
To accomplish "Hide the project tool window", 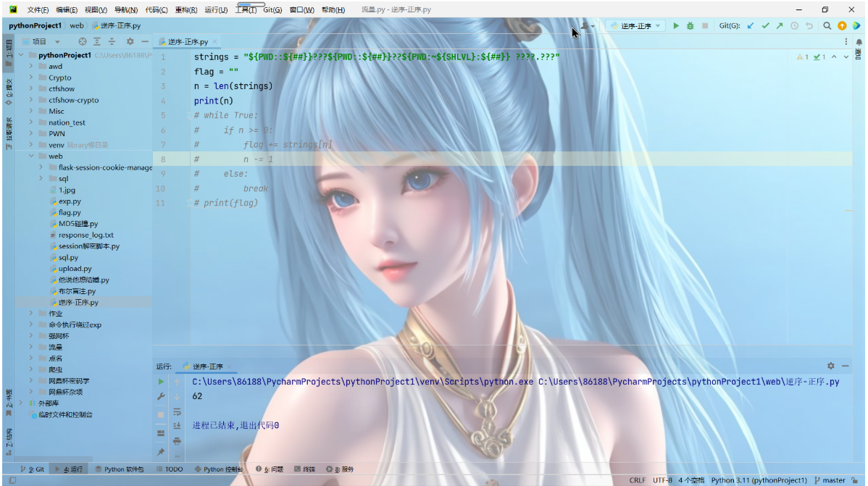I will (144, 41).
